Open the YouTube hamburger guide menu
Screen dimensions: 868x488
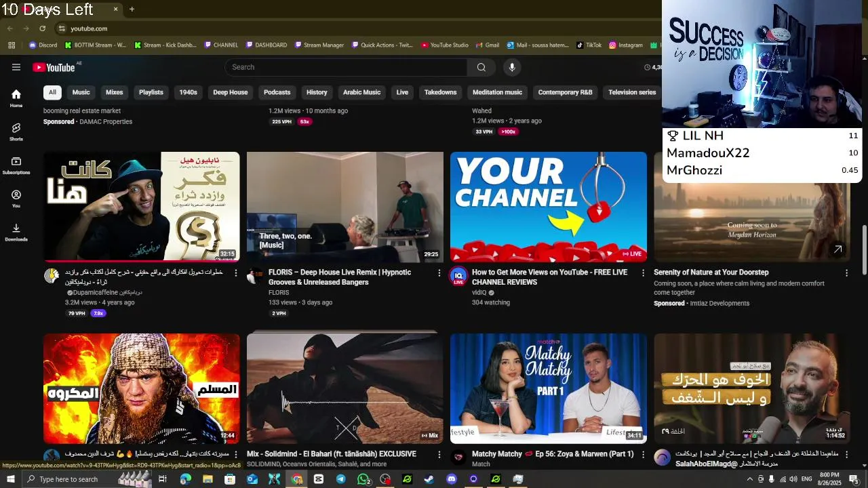[x=16, y=67]
